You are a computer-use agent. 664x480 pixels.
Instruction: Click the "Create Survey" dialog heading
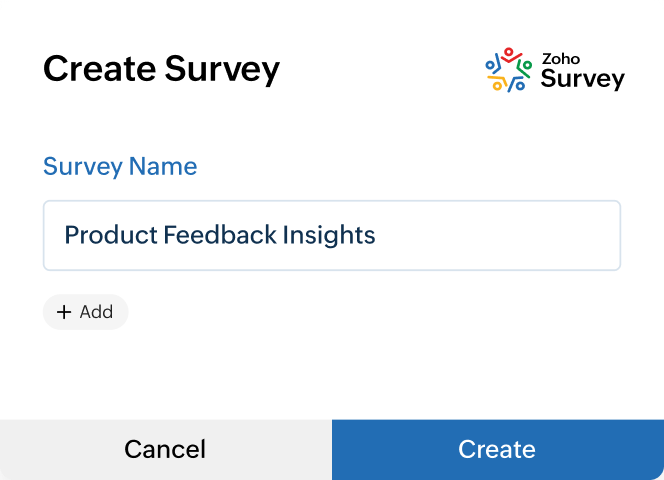click(161, 69)
